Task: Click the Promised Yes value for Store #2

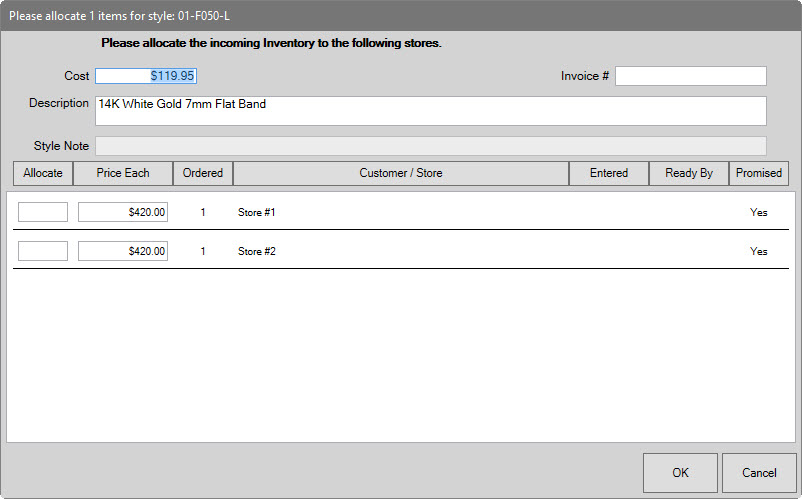Action: tap(759, 251)
